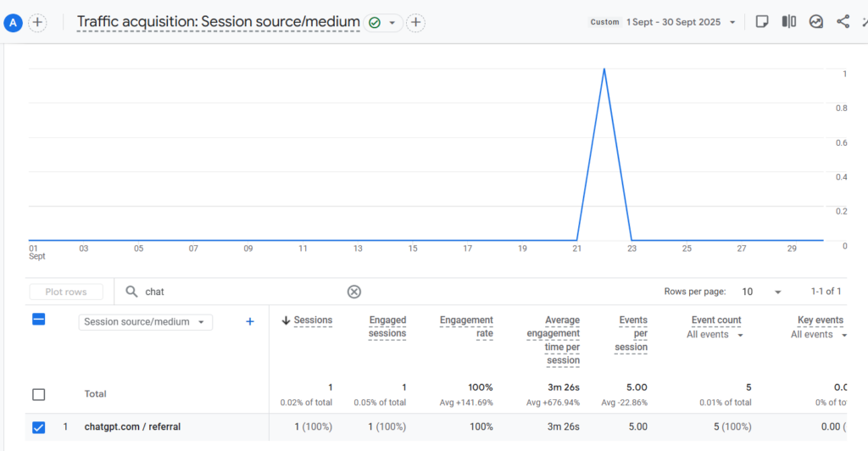Share this report using the share icon
868x451 pixels.
843,21
